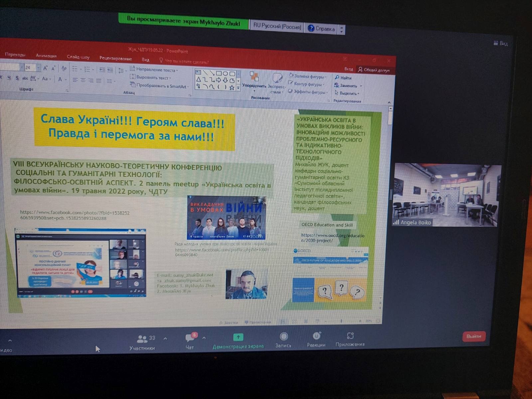Open the oecd.org 2030-project link
532x399 pixels.
[x=332, y=238]
